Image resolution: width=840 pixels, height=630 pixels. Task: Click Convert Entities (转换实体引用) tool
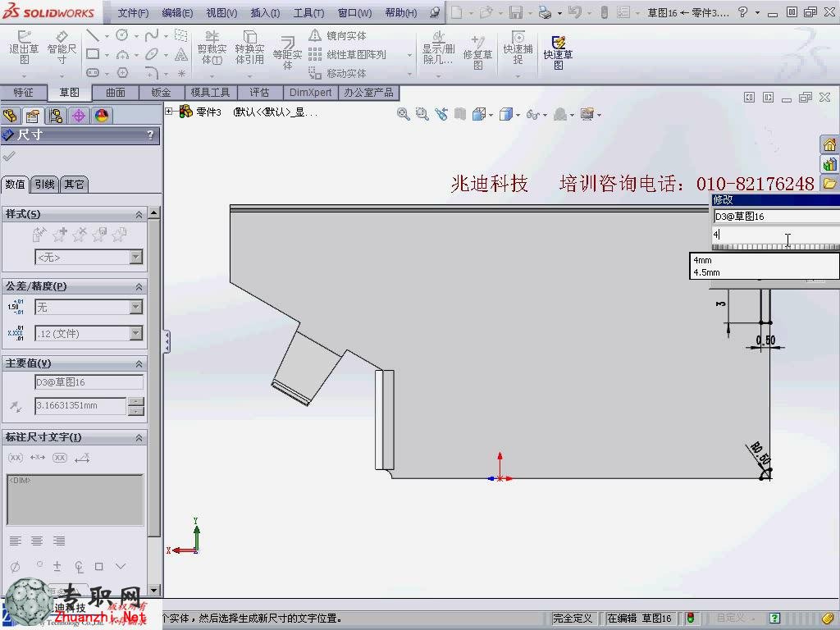click(249, 48)
